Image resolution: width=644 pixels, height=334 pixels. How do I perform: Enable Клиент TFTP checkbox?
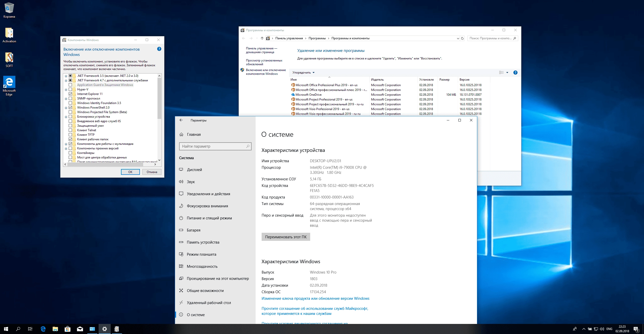tap(70, 135)
